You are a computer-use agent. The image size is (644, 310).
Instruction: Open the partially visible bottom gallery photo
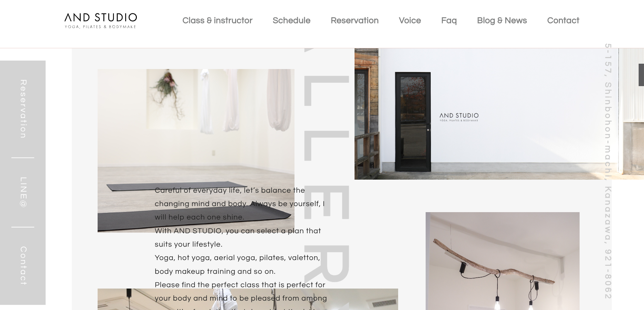(248, 299)
